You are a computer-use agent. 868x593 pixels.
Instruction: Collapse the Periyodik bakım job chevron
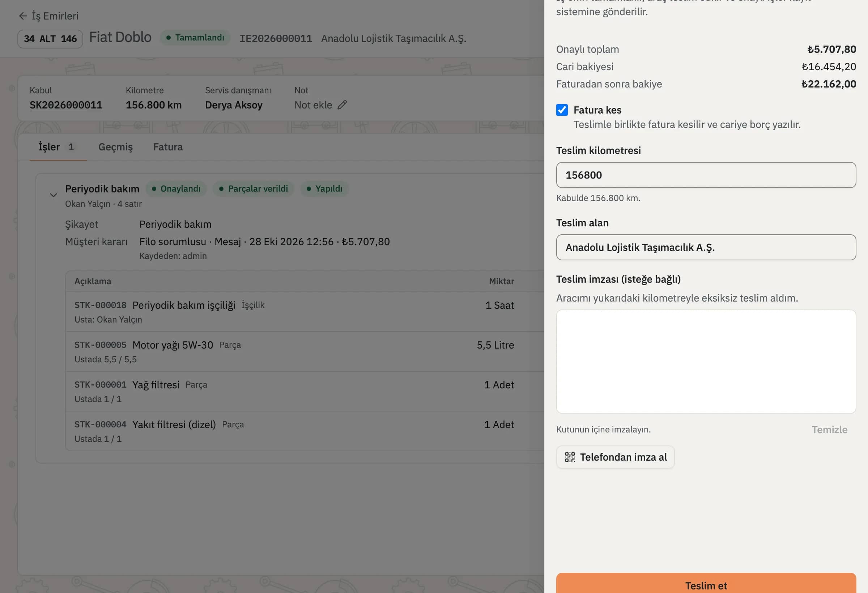click(54, 195)
